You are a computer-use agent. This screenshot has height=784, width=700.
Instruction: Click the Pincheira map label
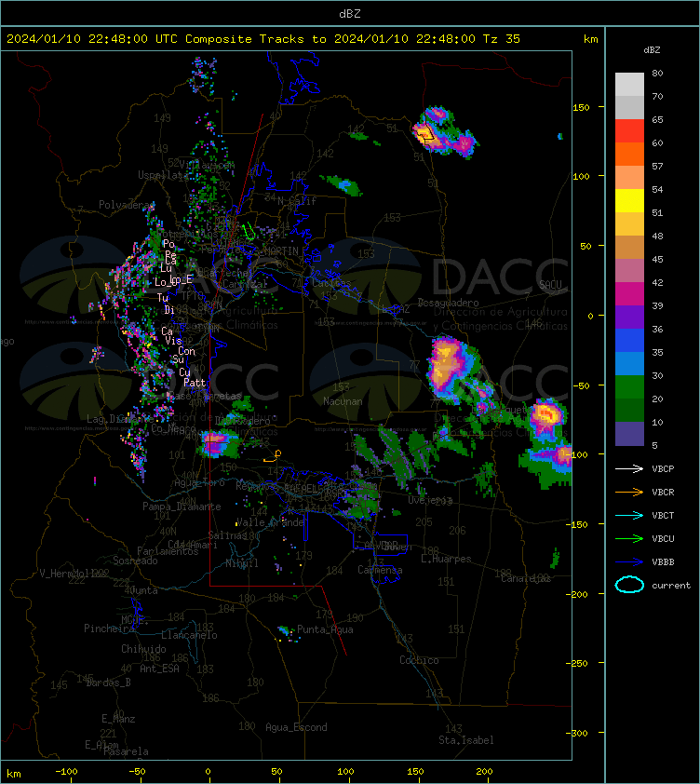click(x=109, y=628)
